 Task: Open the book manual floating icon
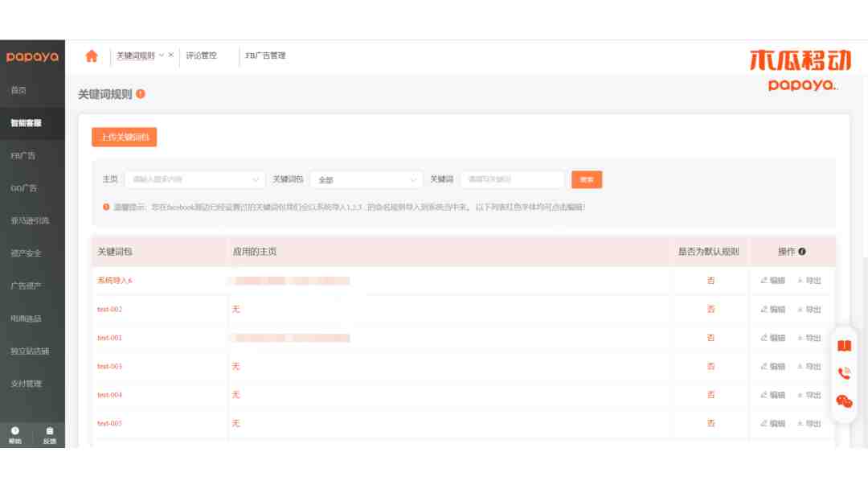[844, 346]
